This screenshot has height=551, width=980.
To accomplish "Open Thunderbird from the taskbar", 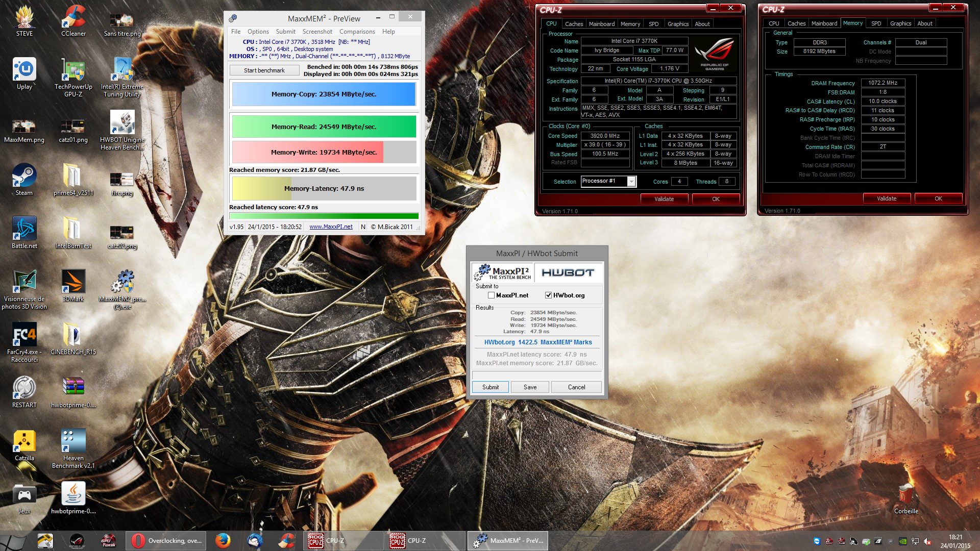I will tap(255, 541).
